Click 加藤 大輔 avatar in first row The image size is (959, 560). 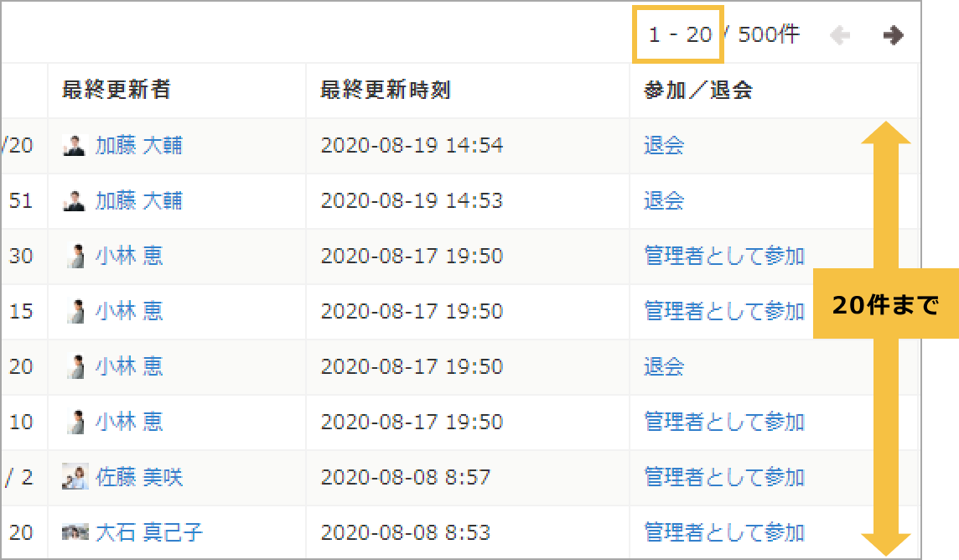click(75, 146)
